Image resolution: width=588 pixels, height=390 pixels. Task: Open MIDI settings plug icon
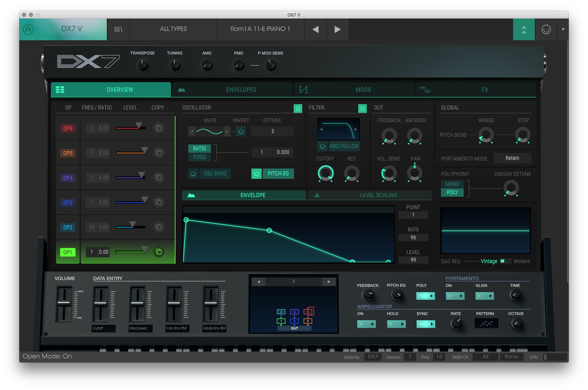coord(546,29)
